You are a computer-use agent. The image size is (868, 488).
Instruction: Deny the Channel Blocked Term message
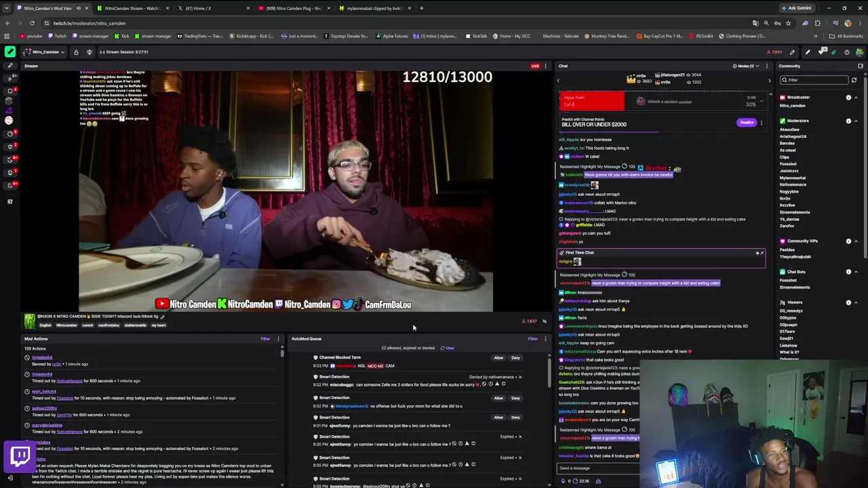pos(515,358)
